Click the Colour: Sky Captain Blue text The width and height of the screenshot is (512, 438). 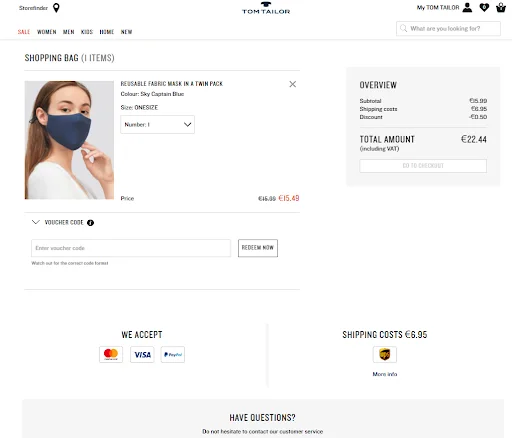tap(152, 94)
